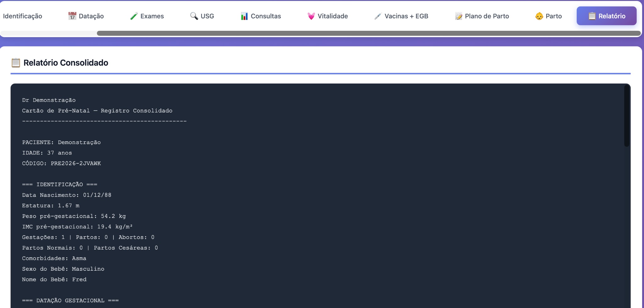
Task: Click the memo icon for Plano de Parto
Action: (x=459, y=16)
